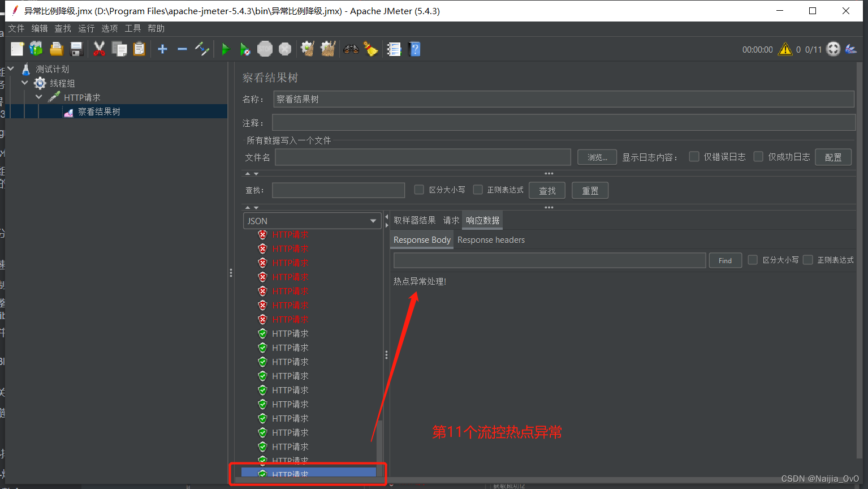Screen dimensions: 868x489
Task: Click the remote engine icon at far right
Action: point(851,49)
